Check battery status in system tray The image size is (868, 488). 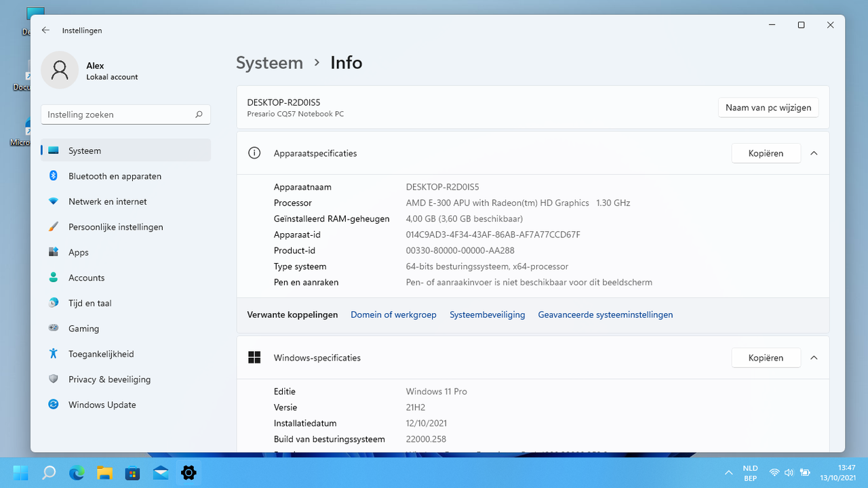[805, 472]
